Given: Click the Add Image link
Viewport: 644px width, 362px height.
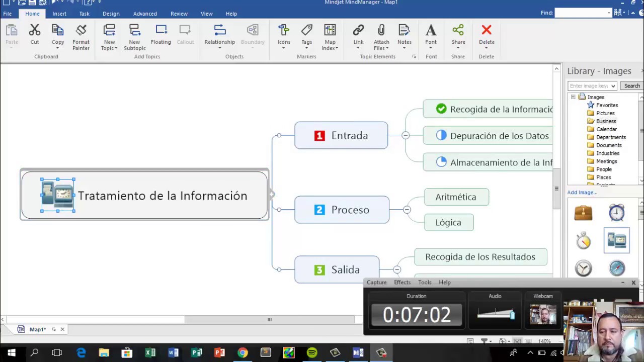Looking at the screenshot, I should click(582, 192).
